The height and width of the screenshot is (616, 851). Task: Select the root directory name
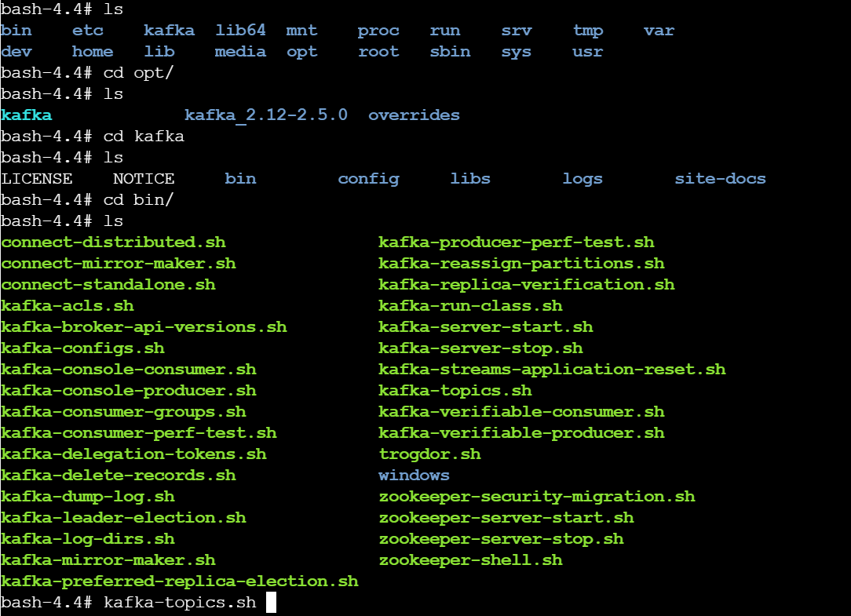pos(378,52)
